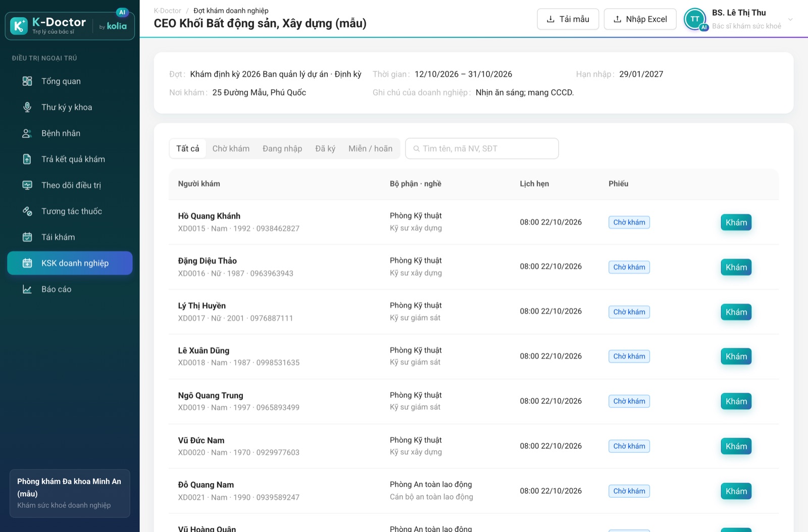Click the Lịch hẹn column header
The image size is (808, 532).
coord(534,184)
